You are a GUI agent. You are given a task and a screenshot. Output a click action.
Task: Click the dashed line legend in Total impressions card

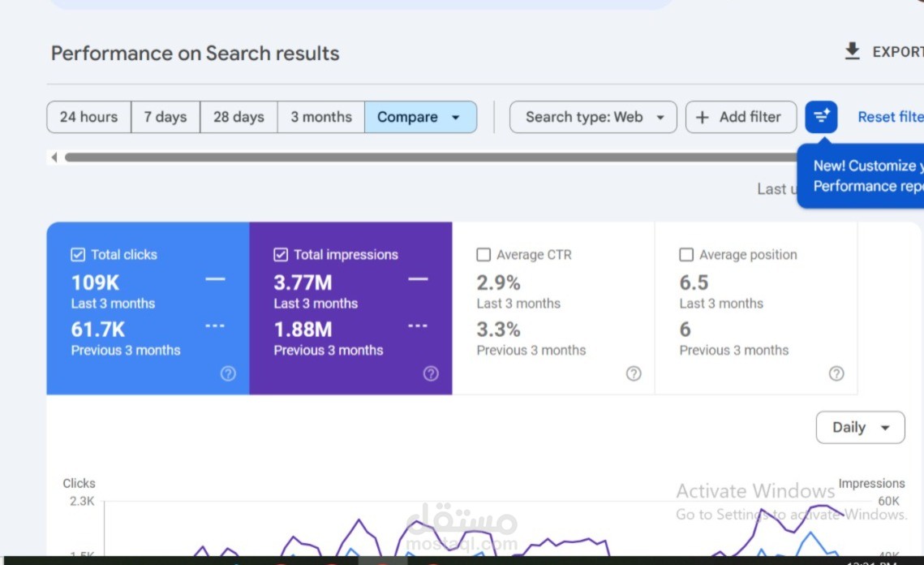tap(418, 326)
